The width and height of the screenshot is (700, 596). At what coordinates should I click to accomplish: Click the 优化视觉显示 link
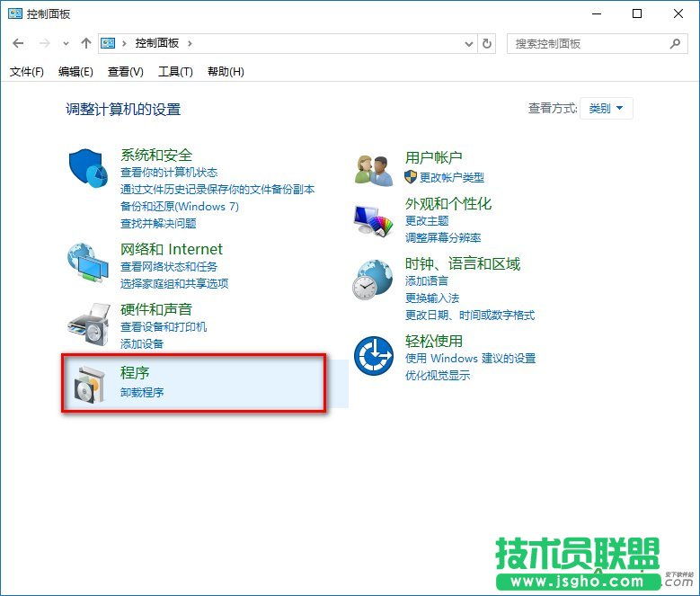pyautogui.click(x=438, y=375)
